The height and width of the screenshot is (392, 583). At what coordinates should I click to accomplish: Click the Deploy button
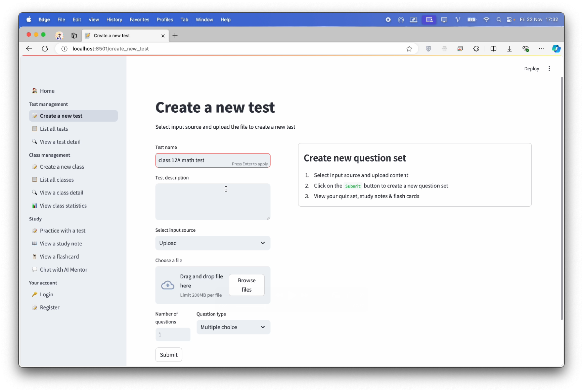click(x=531, y=69)
